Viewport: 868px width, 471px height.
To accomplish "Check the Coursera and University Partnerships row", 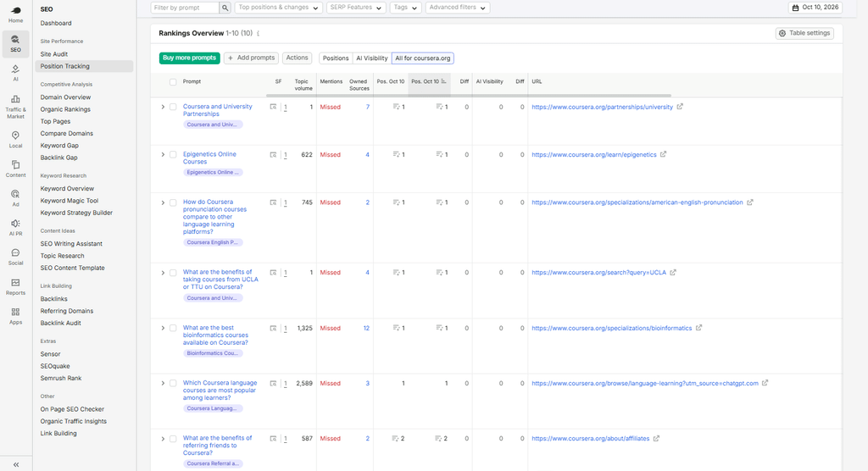I will 173,107.
